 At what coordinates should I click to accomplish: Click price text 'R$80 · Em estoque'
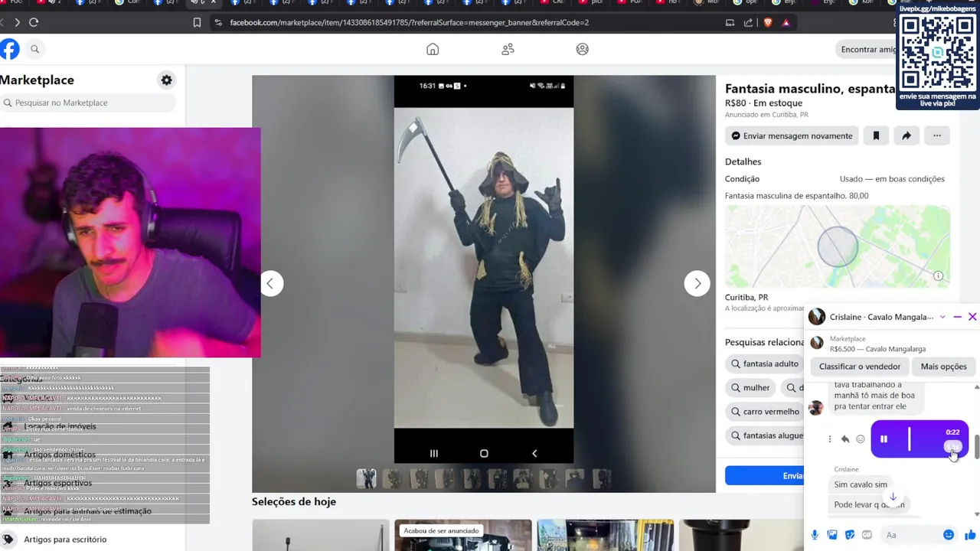[763, 103]
